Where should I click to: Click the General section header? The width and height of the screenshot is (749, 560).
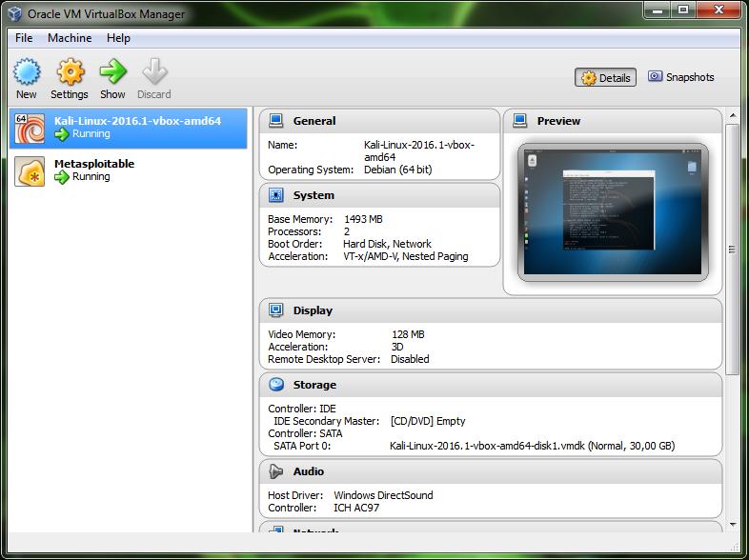[x=379, y=121]
